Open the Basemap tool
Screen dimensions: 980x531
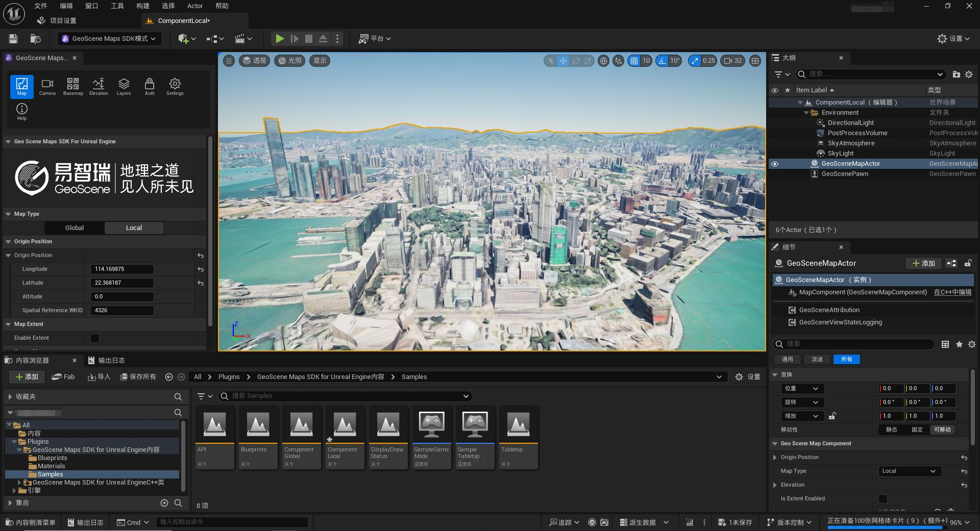[73, 86]
